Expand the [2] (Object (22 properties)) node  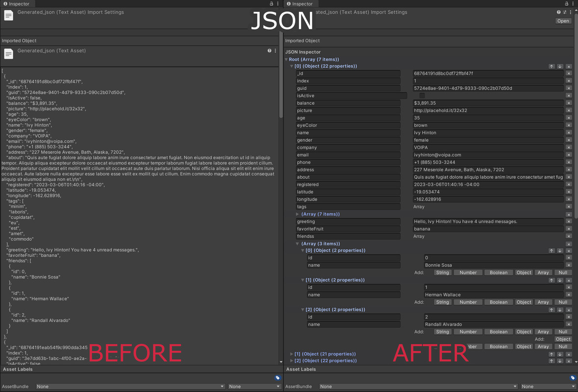click(x=292, y=360)
